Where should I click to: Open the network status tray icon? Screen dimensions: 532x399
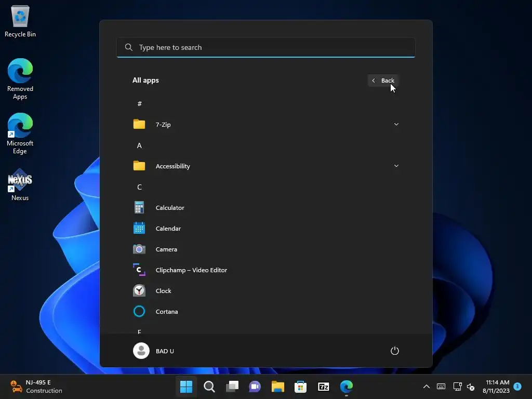pos(457,387)
